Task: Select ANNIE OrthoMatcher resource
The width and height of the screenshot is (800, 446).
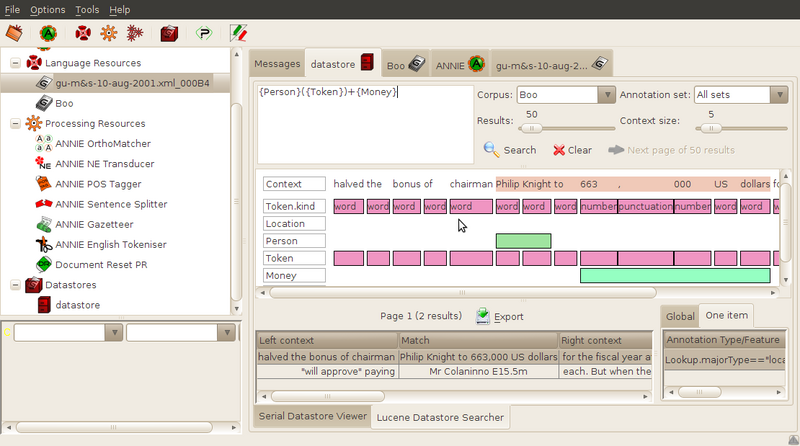Action: click(103, 144)
